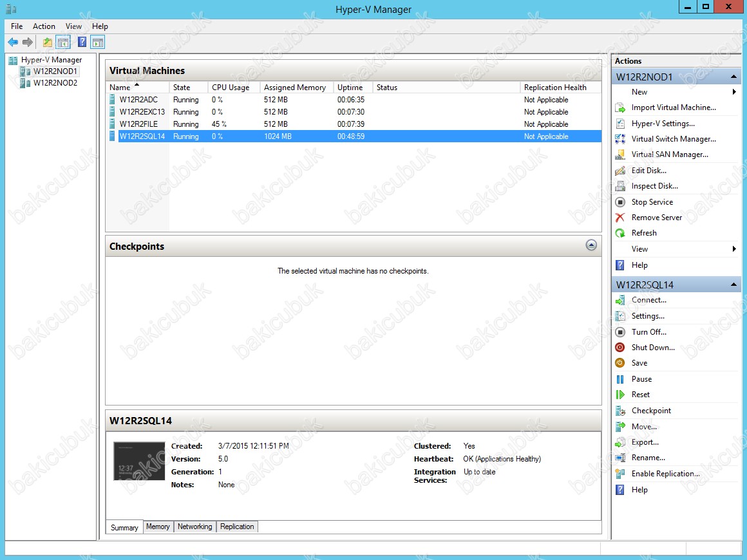The width and height of the screenshot is (747, 560).
Task: Select the W12R2NOD2 server in tree
Action: (55, 83)
